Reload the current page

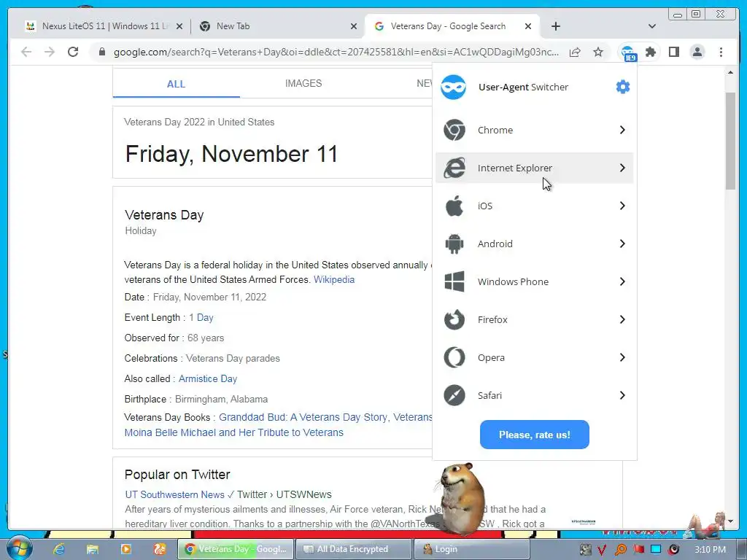coord(73,52)
